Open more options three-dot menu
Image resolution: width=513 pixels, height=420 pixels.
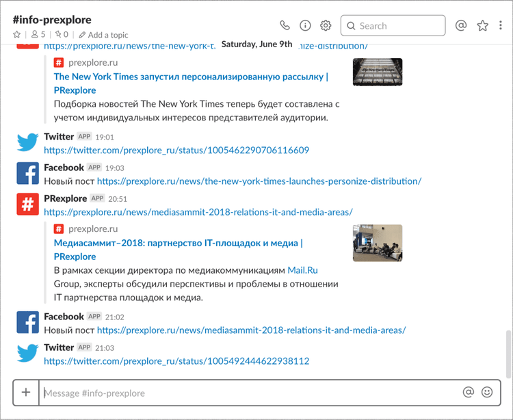pos(500,25)
